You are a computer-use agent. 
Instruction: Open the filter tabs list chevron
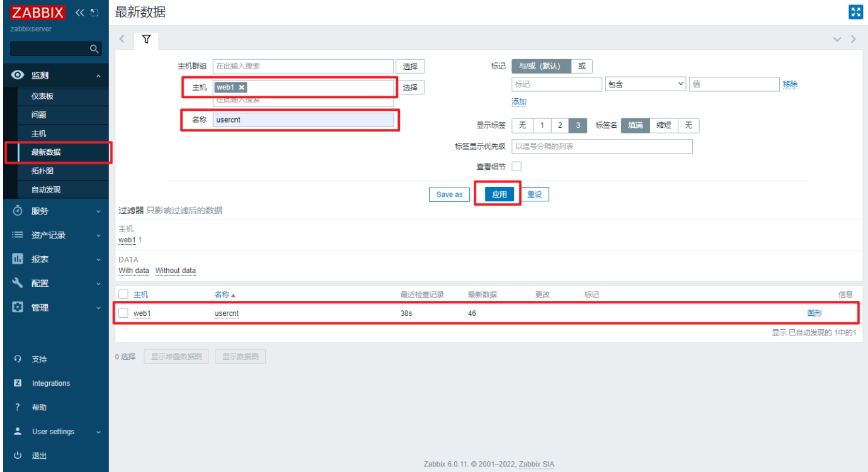[837, 39]
